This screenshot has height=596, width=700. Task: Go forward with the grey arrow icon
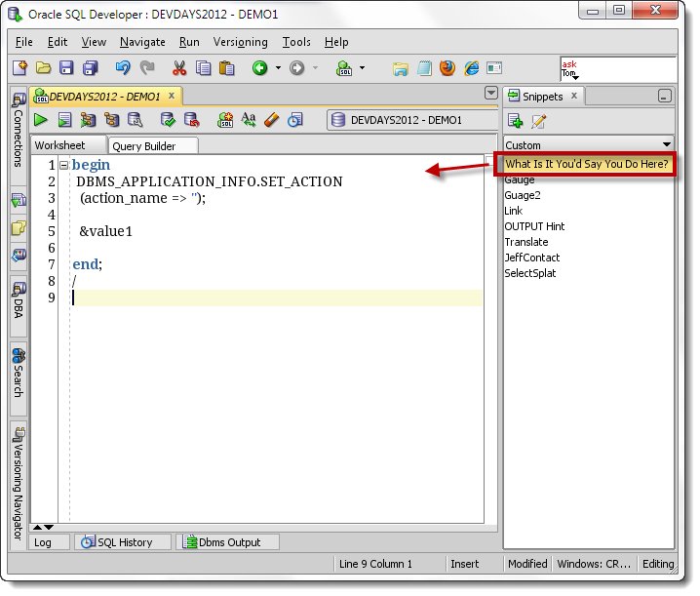coord(297,68)
